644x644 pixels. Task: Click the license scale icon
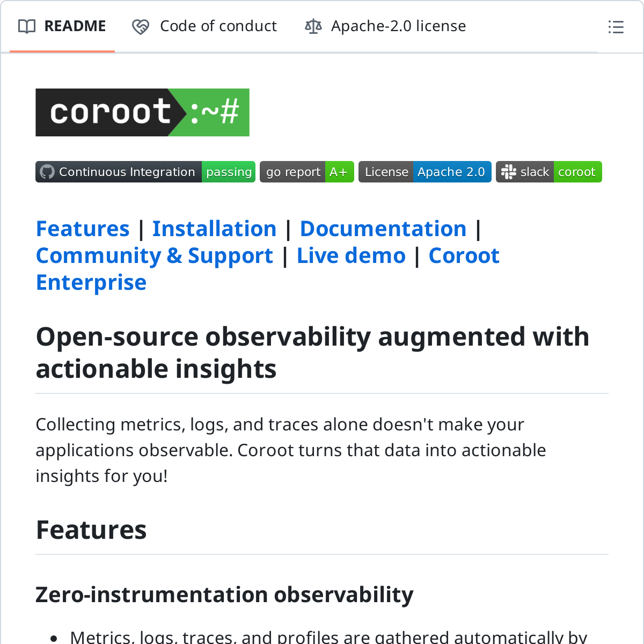pos(313,26)
